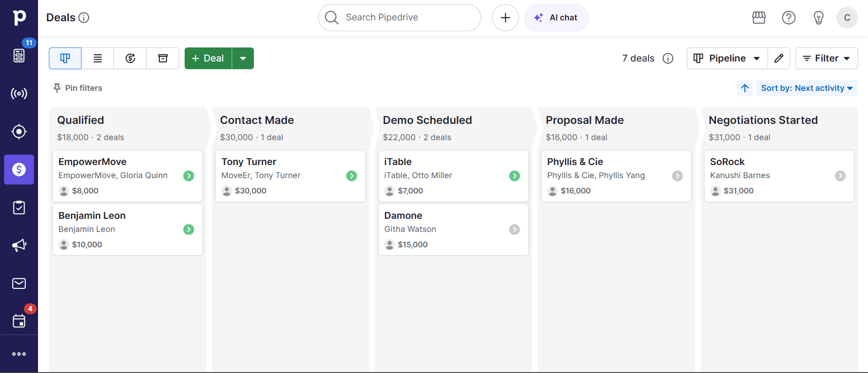
Task: Switch to forecast view
Action: tap(130, 58)
